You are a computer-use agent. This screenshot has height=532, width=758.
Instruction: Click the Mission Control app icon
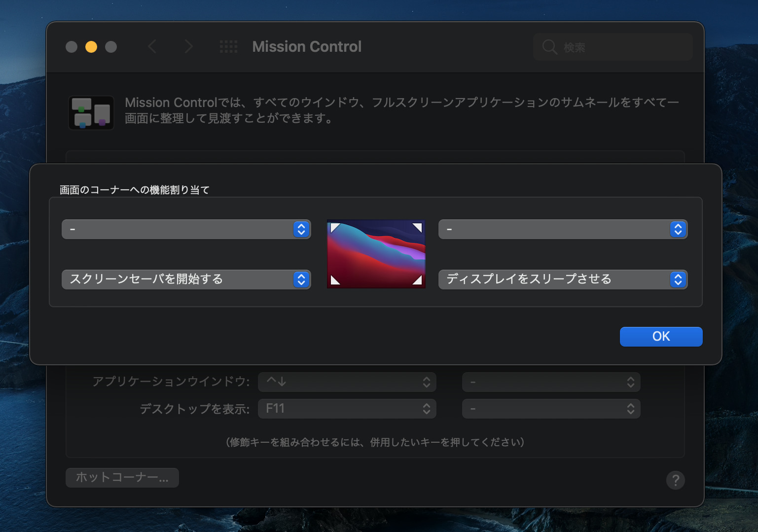click(x=91, y=112)
